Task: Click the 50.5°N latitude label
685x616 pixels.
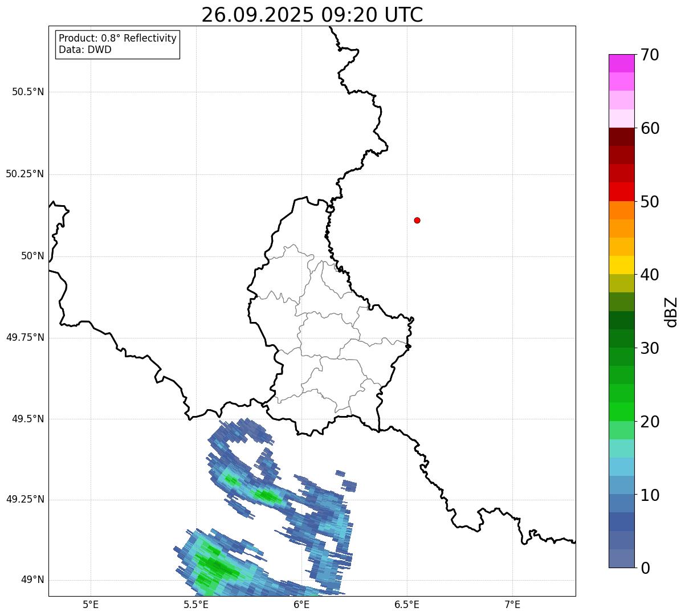Action: [x=28, y=92]
